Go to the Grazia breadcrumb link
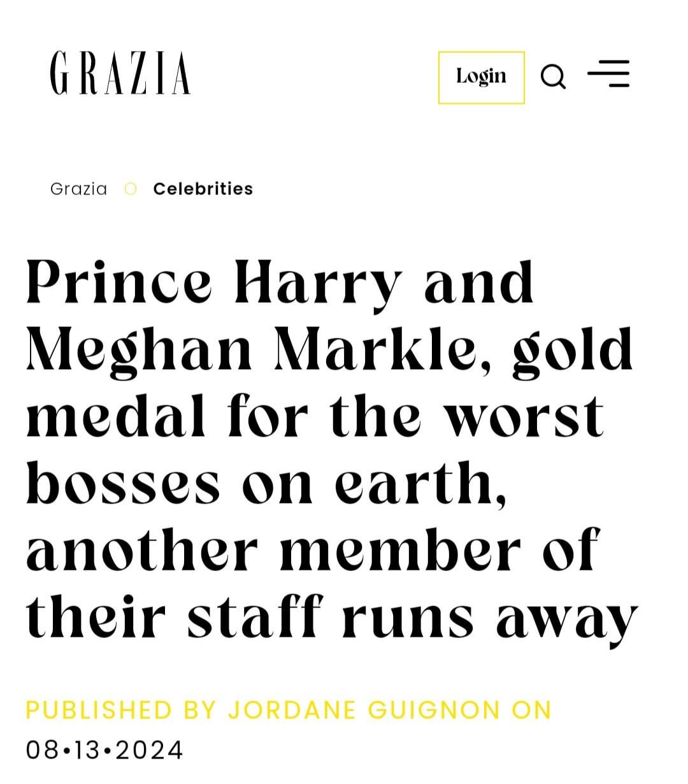The width and height of the screenshot is (688, 784). pyautogui.click(x=78, y=189)
